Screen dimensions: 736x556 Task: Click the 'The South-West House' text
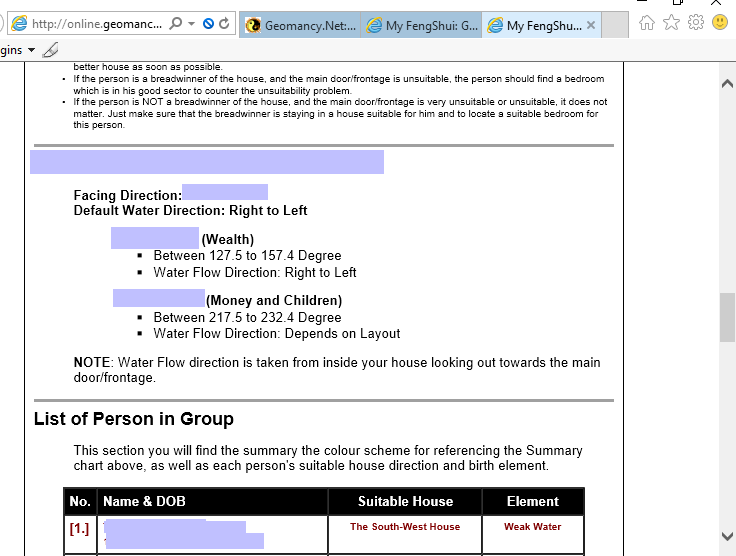(x=405, y=527)
